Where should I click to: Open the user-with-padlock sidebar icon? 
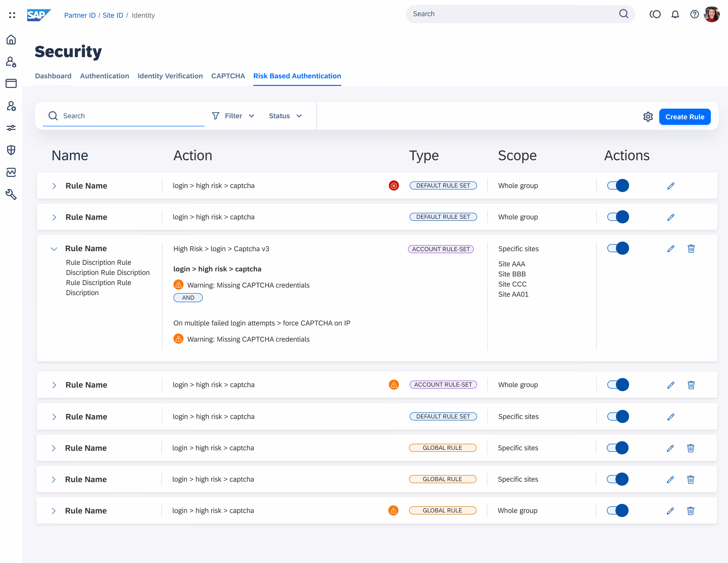[x=11, y=62]
